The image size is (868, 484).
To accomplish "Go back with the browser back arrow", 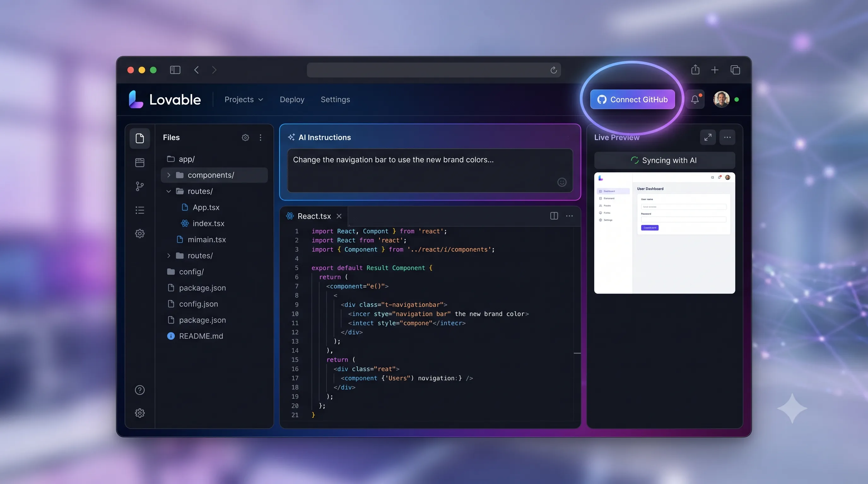I will [196, 70].
